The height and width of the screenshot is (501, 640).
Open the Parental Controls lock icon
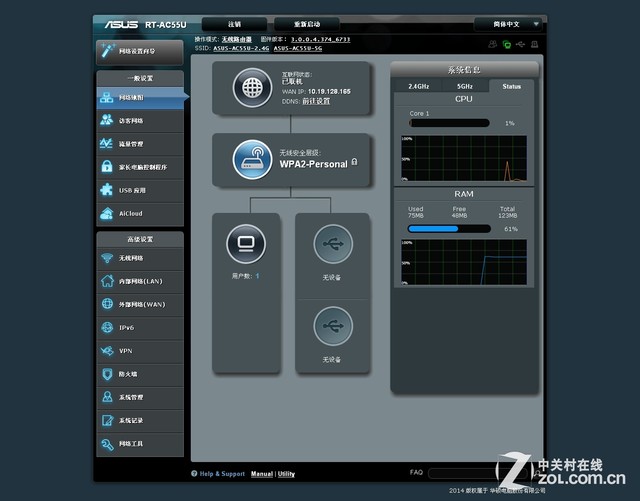pos(107,167)
